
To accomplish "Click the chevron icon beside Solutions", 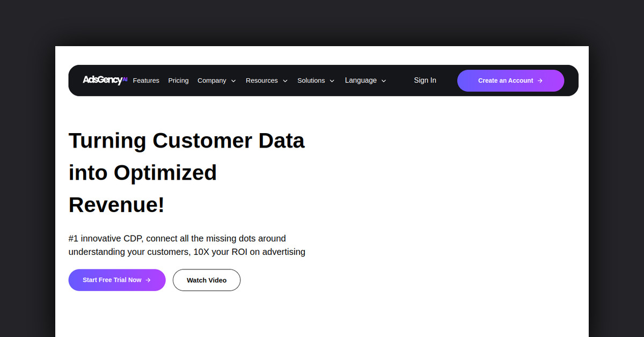I will click(332, 81).
